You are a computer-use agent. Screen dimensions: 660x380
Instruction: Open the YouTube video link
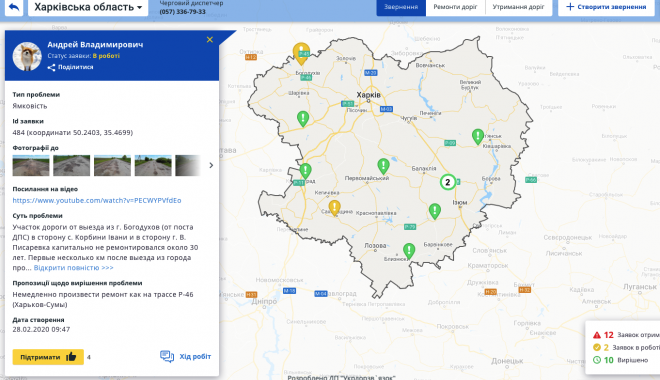click(97, 200)
